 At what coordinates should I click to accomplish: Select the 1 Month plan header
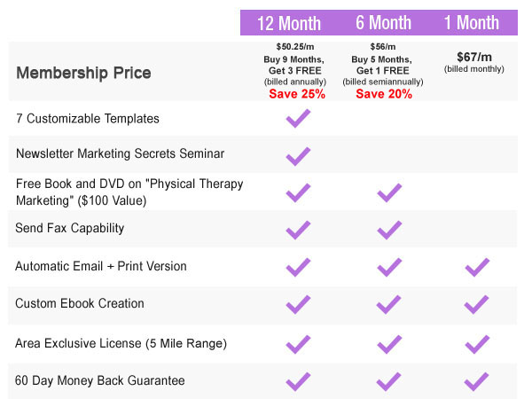(x=472, y=22)
